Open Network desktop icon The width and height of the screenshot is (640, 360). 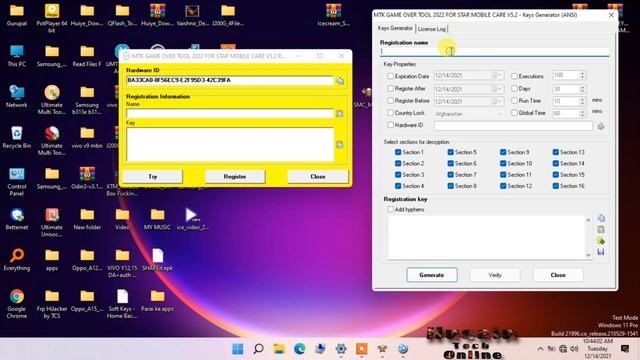(x=17, y=97)
